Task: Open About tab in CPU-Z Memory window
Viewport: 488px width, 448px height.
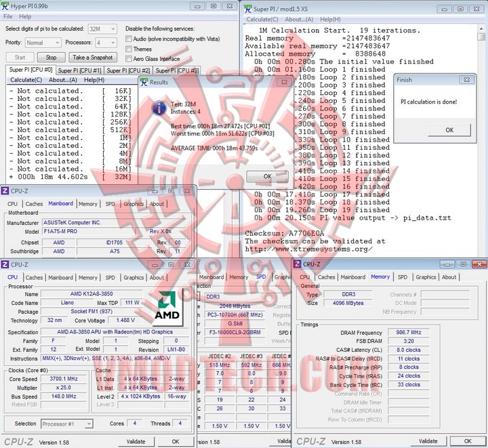Action: click(x=449, y=277)
